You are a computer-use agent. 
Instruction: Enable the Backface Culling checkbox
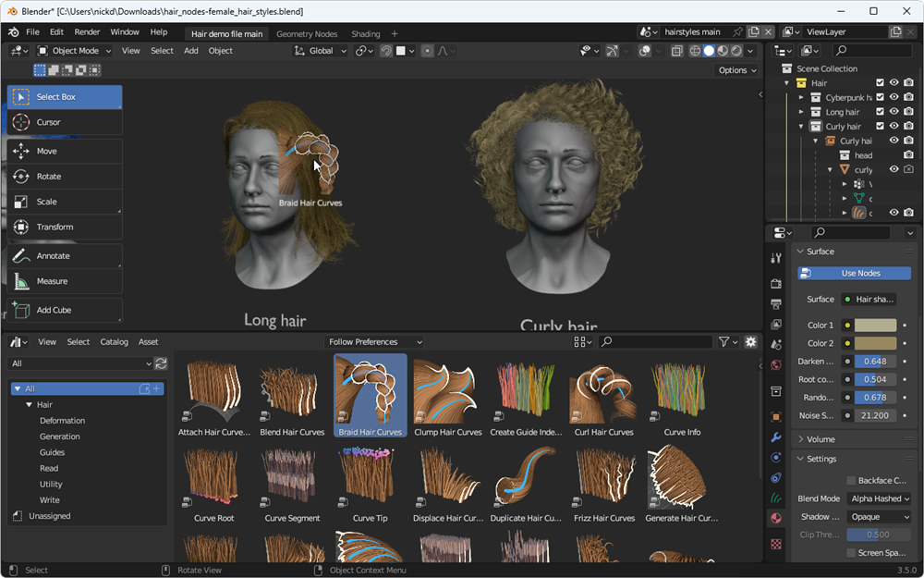851,481
